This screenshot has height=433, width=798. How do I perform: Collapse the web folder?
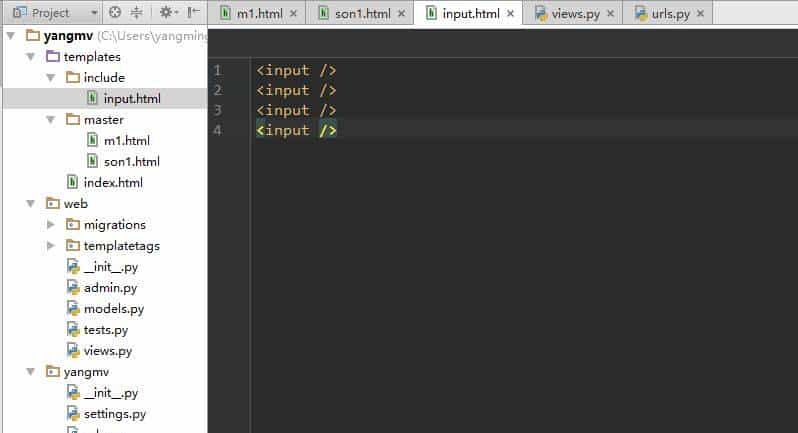tap(31, 204)
